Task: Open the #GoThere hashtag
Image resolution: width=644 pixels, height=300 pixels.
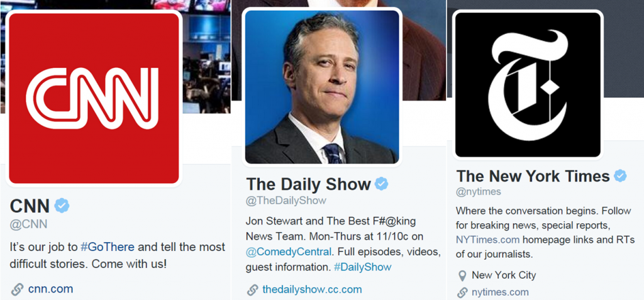Action: click(x=108, y=247)
